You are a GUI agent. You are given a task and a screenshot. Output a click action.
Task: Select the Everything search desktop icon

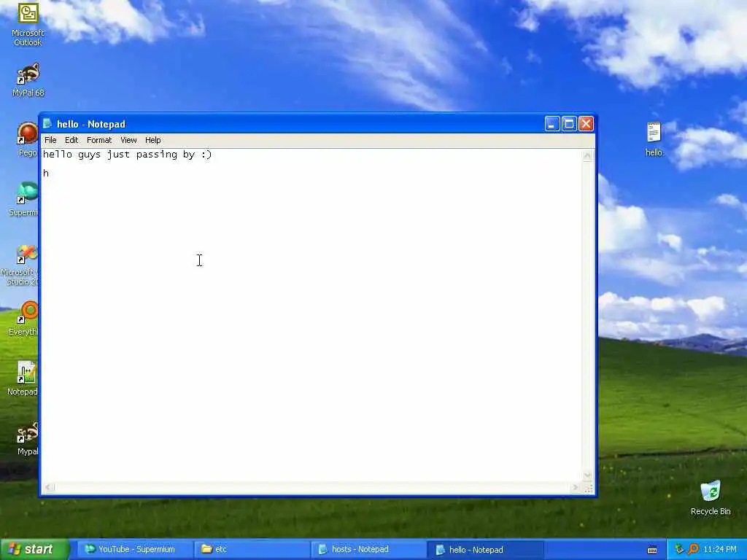pyautogui.click(x=28, y=312)
